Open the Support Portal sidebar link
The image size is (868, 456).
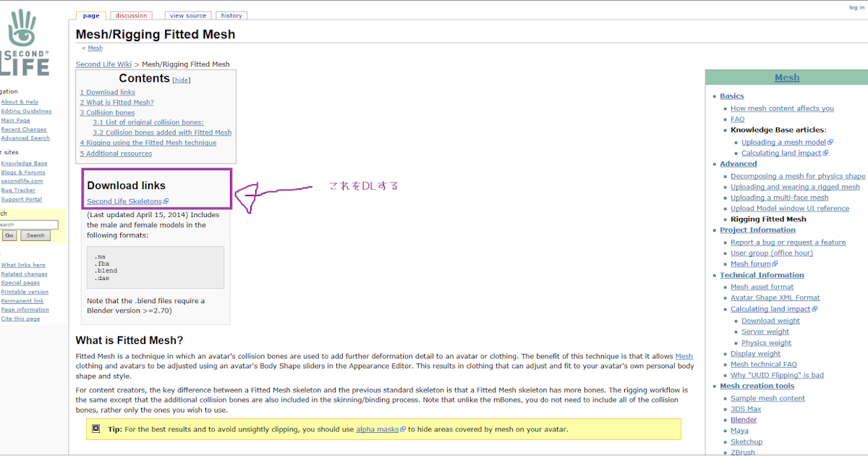(x=22, y=200)
